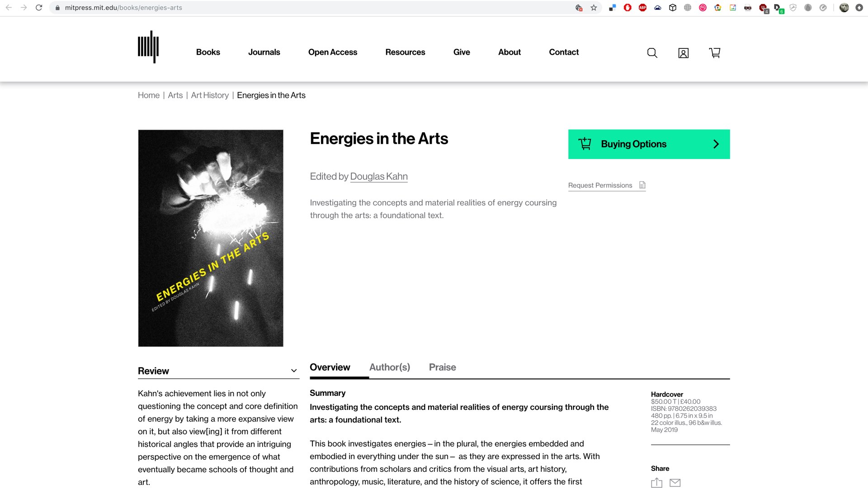Image resolution: width=868 pixels, height=488 pixels.
Task: Bookmark page with the star icon
Action: click(594, 8)
